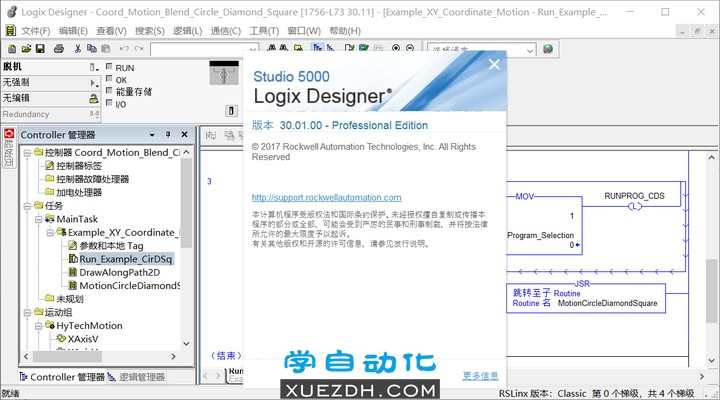The height and width of the screenshot is (400, 720).
Task: Click the zoom out circle icon
Action: (410, 47)
